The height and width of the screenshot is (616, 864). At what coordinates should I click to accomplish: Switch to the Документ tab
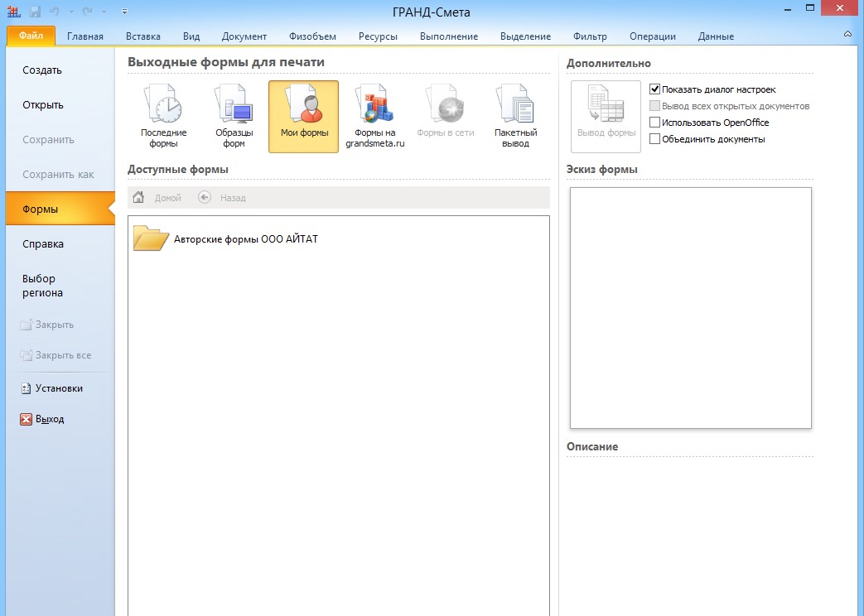pyautogui.click(x=244, y=36)
